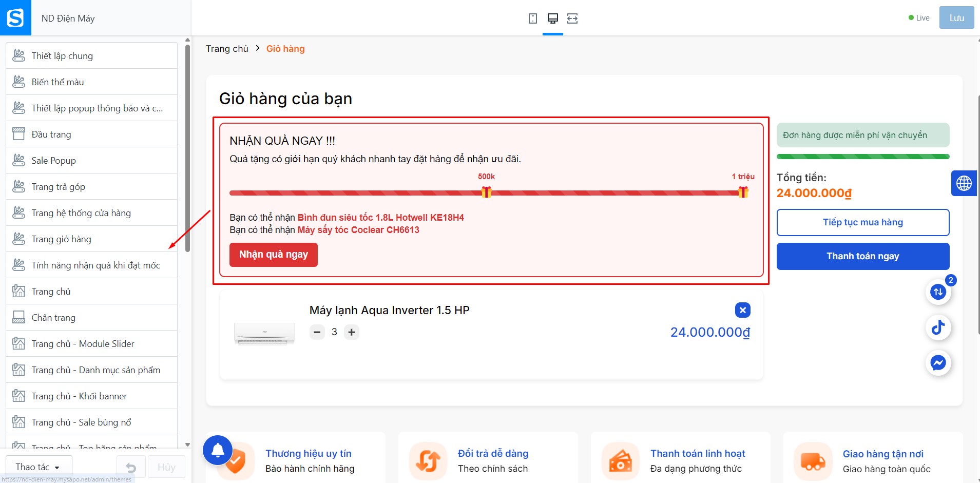Open the Máy sấy tóc Coclear CH6613 gift link

point(358,230)
